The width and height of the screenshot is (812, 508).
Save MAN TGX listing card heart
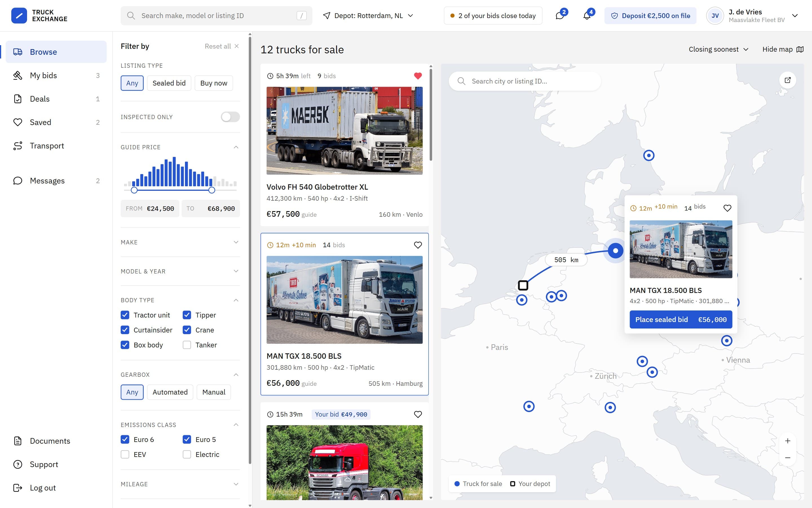click(x=418, y=245)
